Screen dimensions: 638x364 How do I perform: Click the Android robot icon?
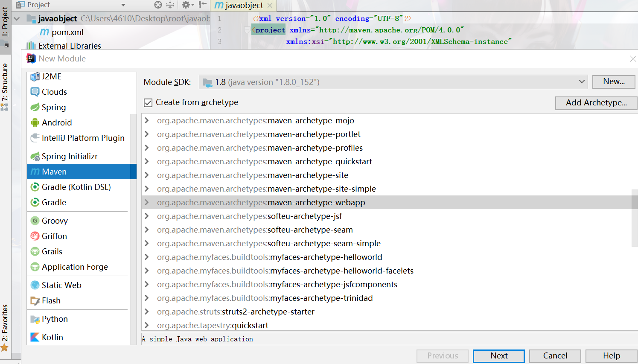(35, 122)
